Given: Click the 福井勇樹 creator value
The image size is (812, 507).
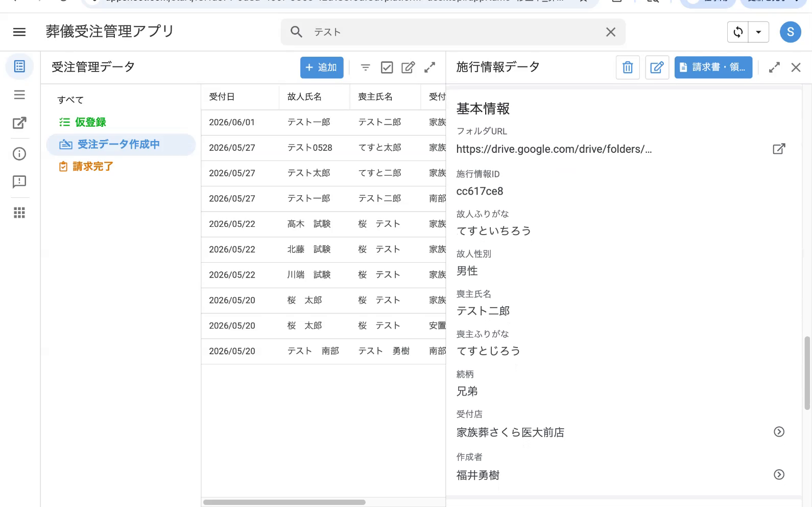Looking at the screenshot, I should (477, 475).
